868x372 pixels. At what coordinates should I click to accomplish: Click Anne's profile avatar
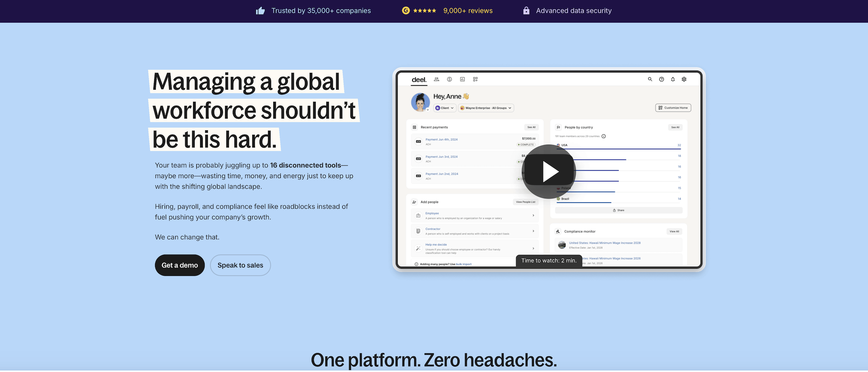point(420,102)
